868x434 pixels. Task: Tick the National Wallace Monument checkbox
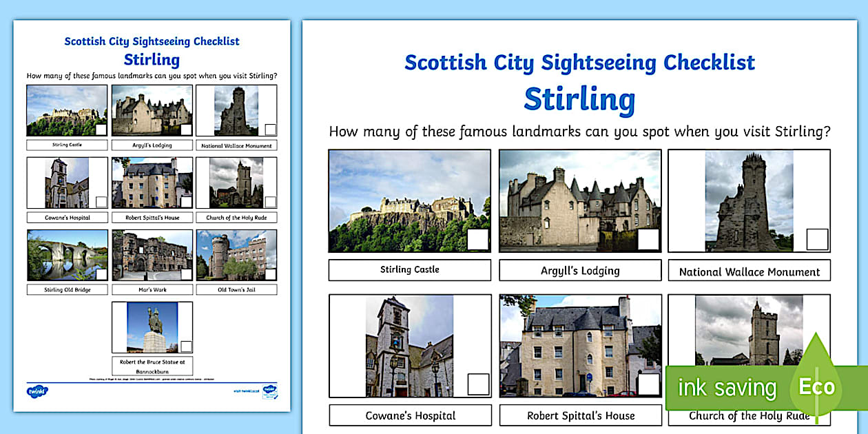tap(817, 240)
